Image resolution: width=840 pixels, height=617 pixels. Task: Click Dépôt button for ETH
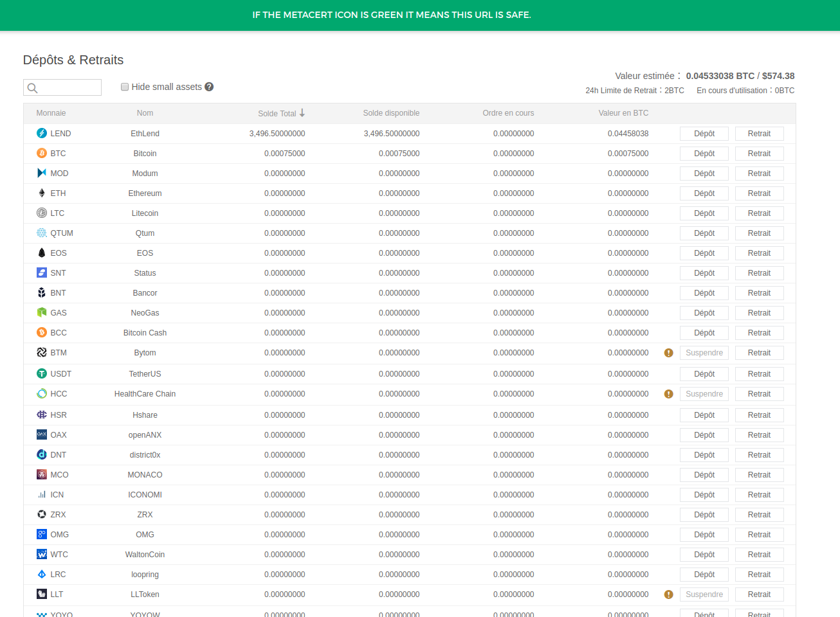(704, 193)
